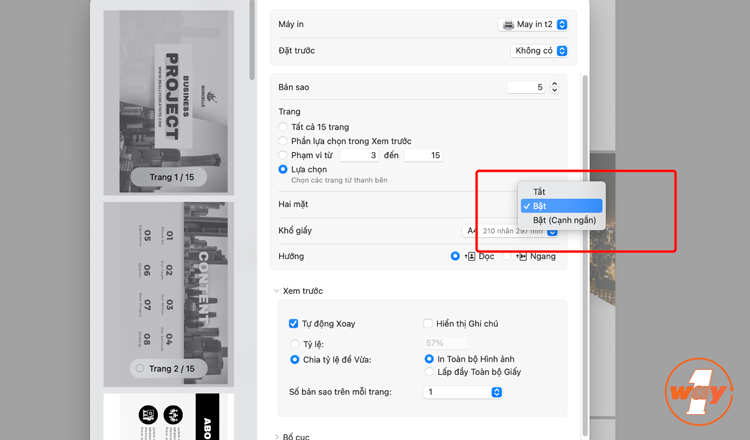Enable the Hiển thị Ghi chú checkbox
This screenshot has width=750, height=440.
click(428, 324)
